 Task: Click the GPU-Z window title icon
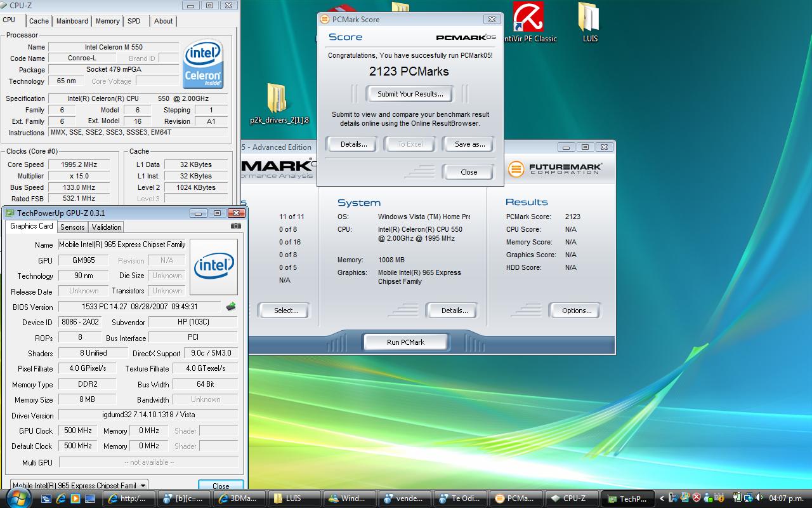pos(10,213)
